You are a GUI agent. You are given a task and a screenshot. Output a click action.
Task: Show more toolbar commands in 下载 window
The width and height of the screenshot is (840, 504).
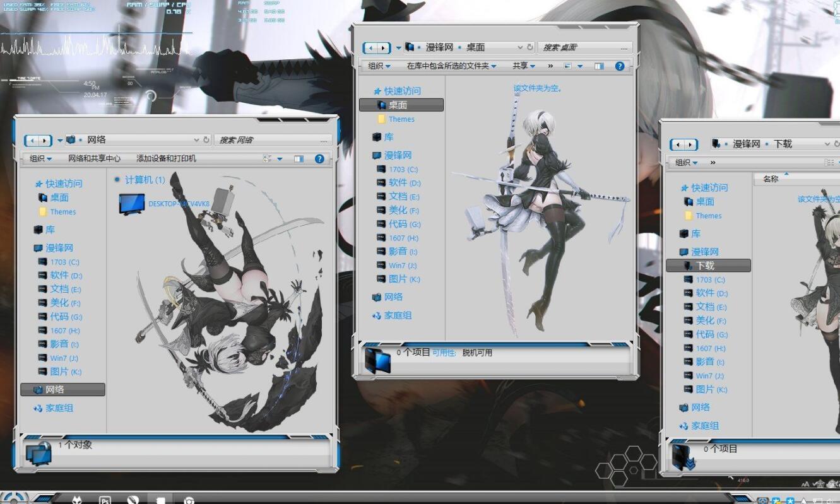coord(713,163)
